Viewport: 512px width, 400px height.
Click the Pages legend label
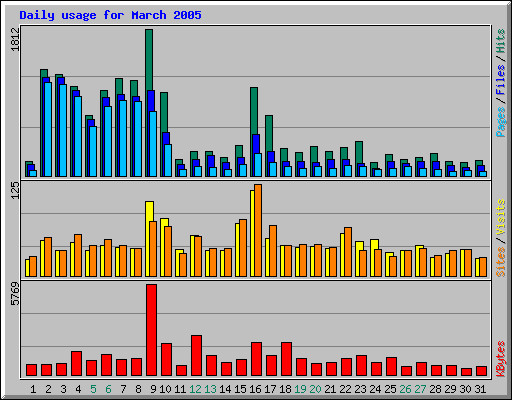500,122
